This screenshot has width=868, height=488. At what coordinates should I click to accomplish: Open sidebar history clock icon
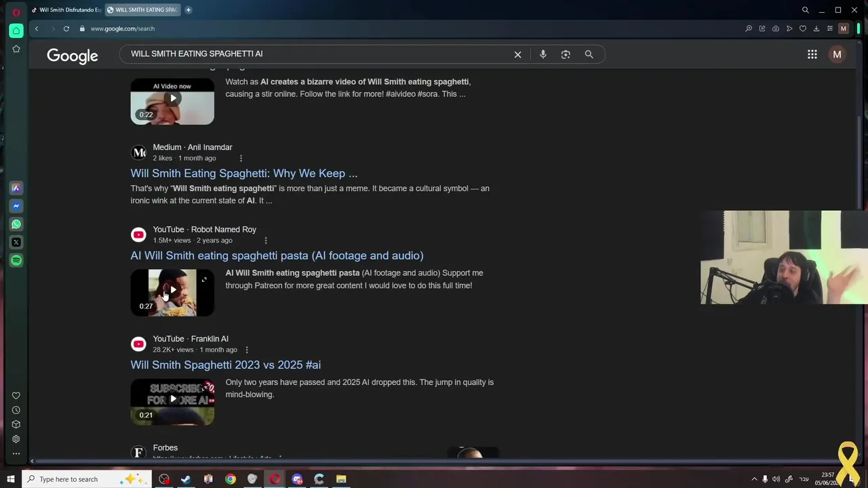pos(16,410)
